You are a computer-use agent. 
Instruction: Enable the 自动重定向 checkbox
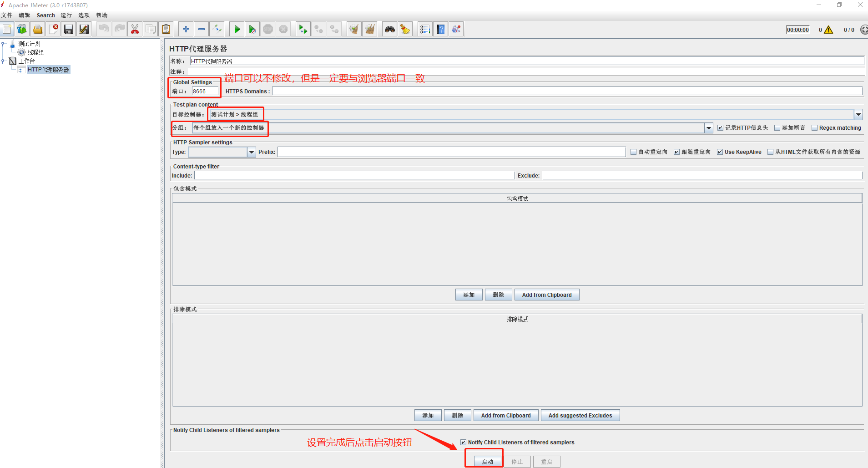[x=633, y=152]
